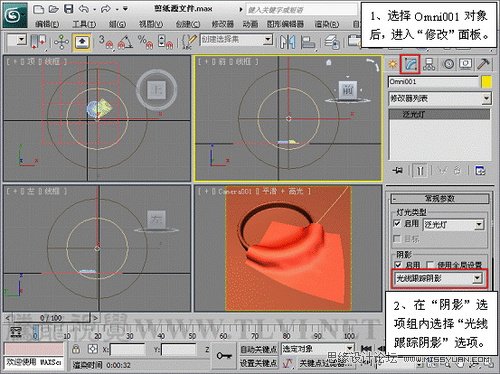Open the 修改器 menu
Viewport: 500px width, 374px height.
point(223,24)
